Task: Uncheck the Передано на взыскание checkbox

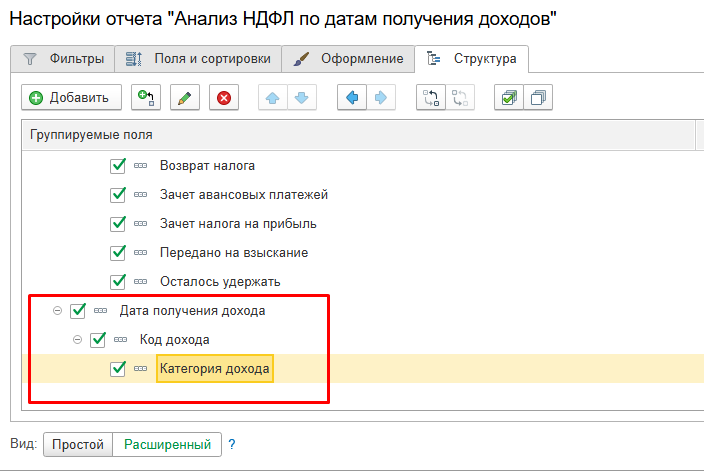Action: tap(118, 253)
